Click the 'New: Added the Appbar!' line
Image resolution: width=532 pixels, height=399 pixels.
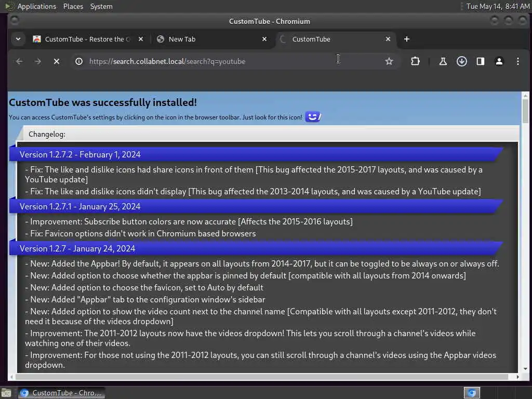262,263
